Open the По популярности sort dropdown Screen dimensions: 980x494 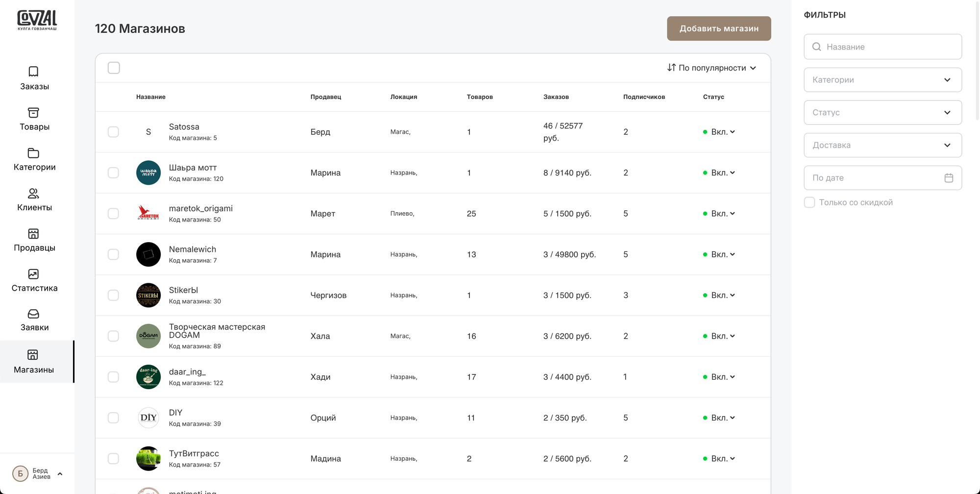tap(711, 68)
